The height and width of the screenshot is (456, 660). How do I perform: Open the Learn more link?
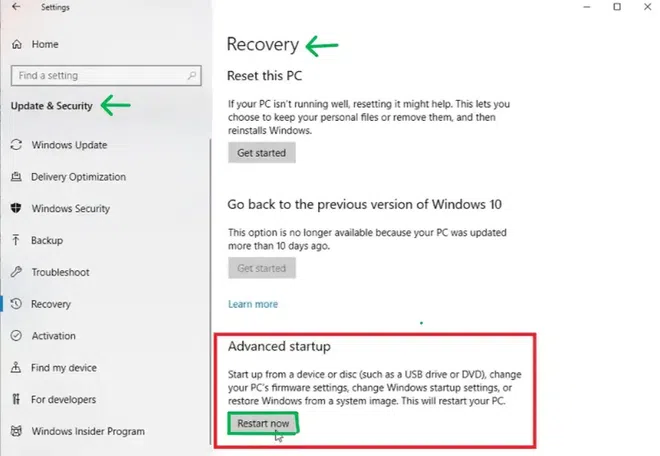point(253,304)
